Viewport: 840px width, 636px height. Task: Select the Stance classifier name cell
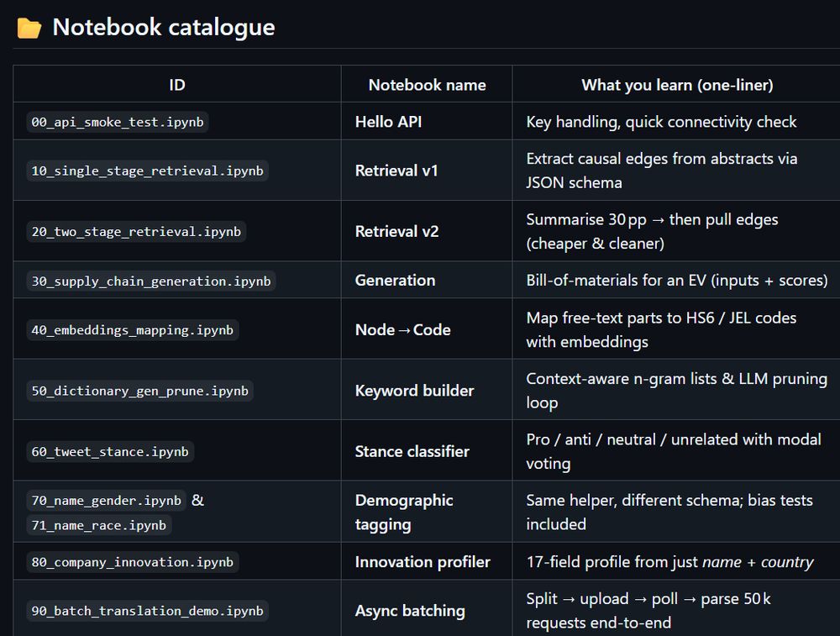pos(412,451)
